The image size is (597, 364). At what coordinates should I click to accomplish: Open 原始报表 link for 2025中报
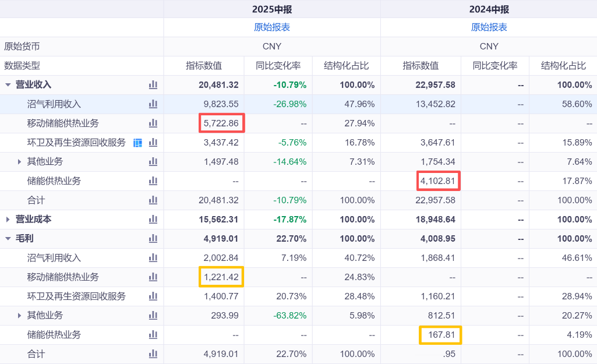click(x=272, y=27)
